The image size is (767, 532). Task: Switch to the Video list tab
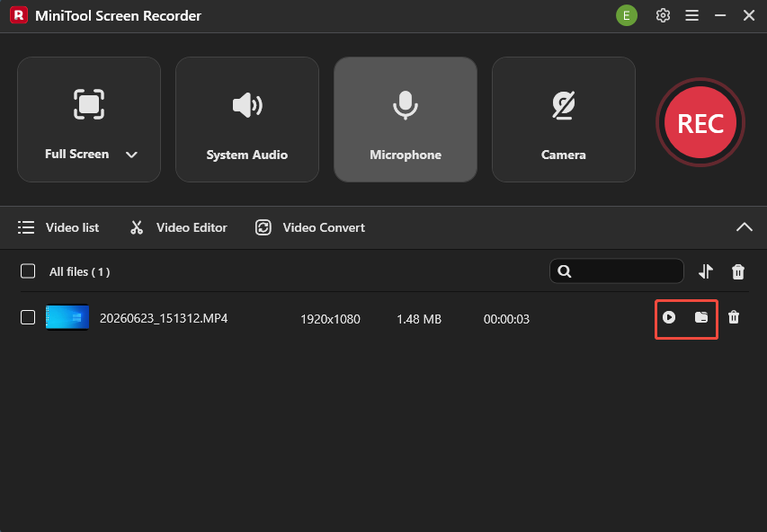point(58,227)
